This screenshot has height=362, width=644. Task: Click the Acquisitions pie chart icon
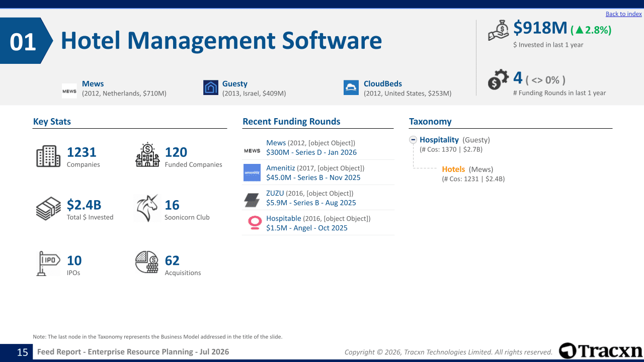pyautogui.click(x=147, y=262)
